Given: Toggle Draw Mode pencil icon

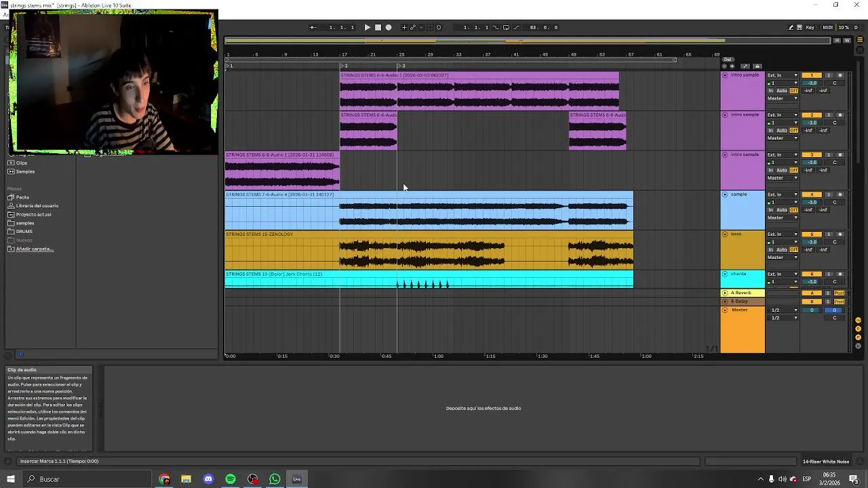Looking at the screenshot, I should 791,28.
